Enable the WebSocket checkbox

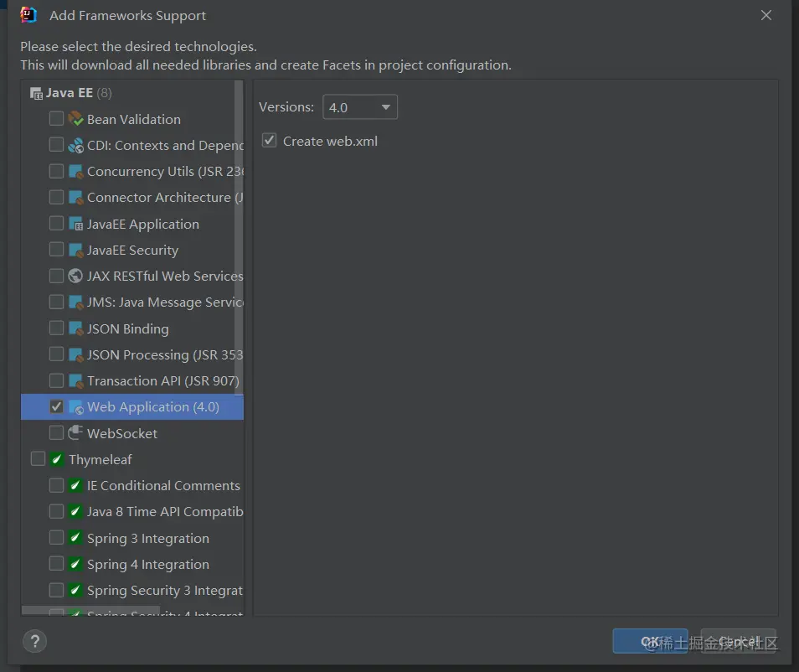(x=56, y=433)
